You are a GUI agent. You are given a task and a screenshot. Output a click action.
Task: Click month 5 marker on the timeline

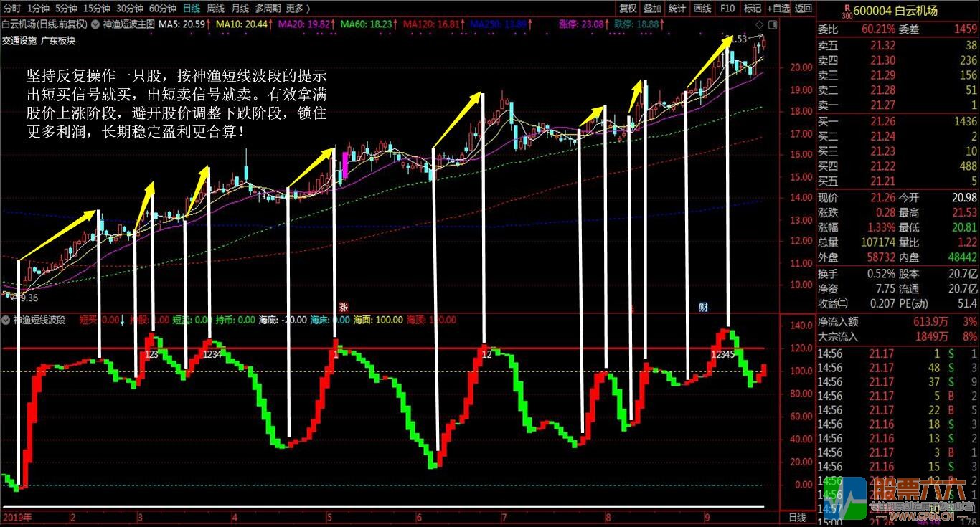click(x=329, y=517)
